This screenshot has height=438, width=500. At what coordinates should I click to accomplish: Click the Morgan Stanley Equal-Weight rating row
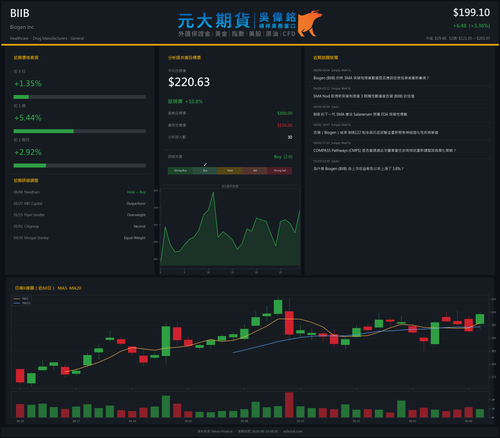(80, 238)
